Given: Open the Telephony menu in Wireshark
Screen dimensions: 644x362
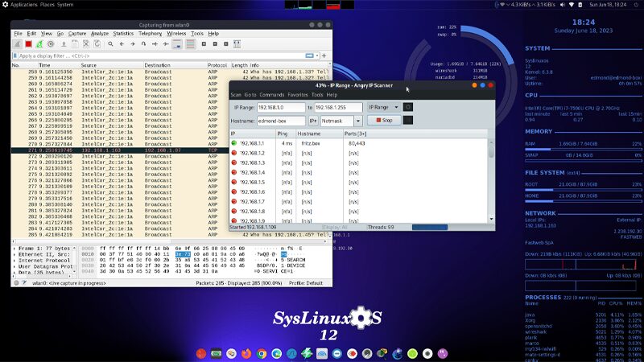Looking at the screenshot, I should (150, 33).
